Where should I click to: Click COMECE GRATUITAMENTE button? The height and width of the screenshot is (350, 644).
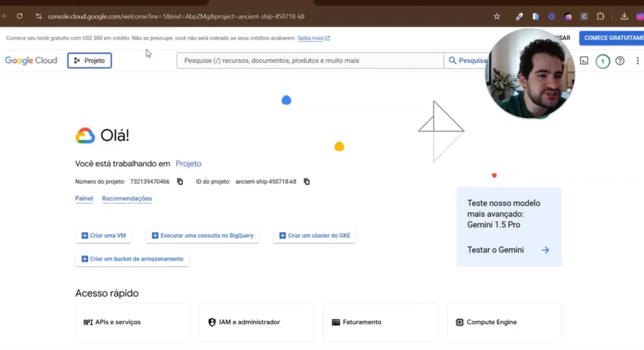point(612,38)
